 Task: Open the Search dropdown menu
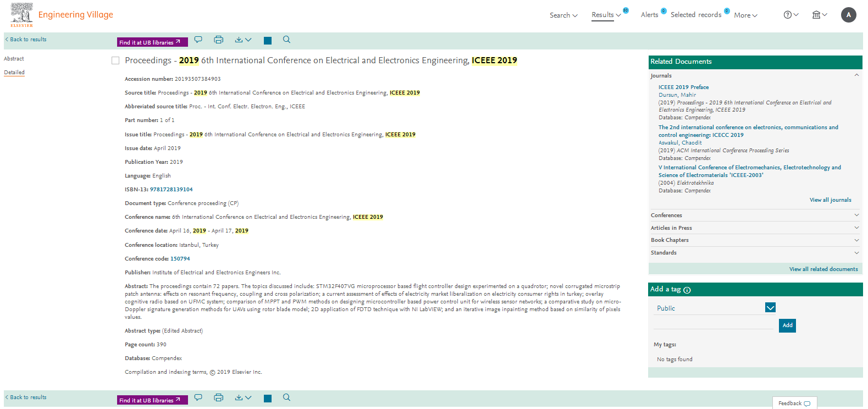(563, 15)
